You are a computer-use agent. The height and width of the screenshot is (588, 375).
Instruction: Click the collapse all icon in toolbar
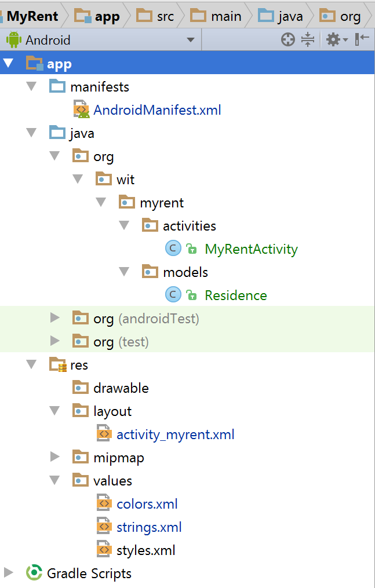coord(308,40)
